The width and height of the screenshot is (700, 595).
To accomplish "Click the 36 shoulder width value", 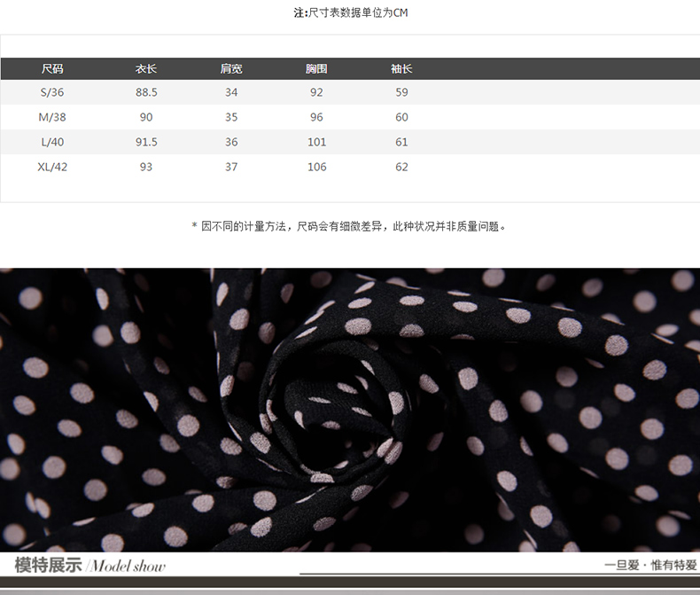I will [x=231, y=142].
